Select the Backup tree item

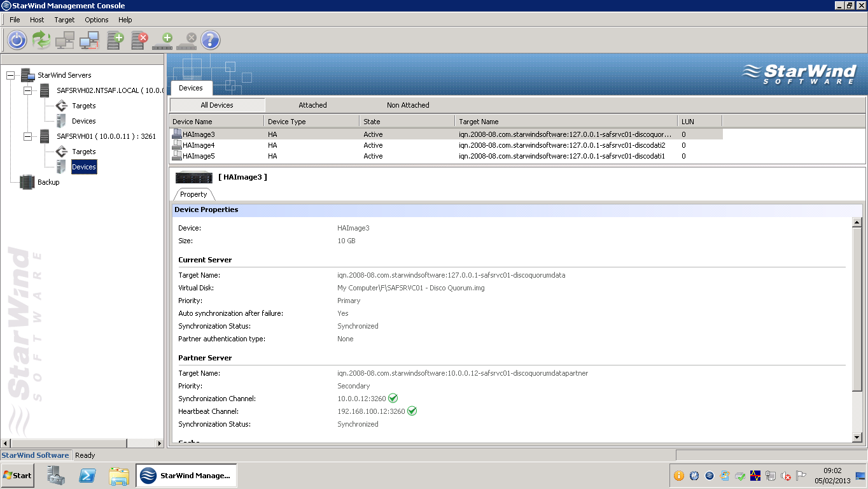point(48,182)
